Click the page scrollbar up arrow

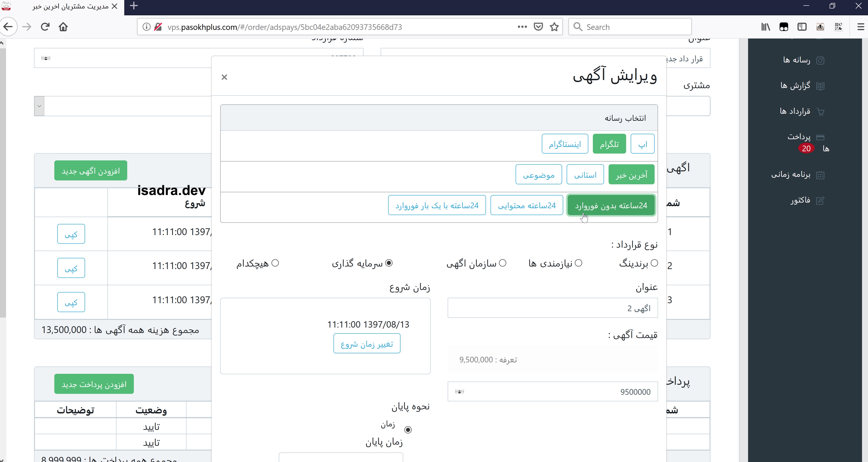(x=2, y=43)
